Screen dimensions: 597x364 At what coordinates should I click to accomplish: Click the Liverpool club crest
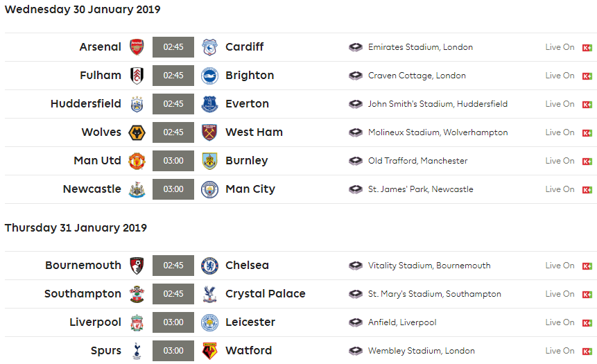(x=137, y=322)
